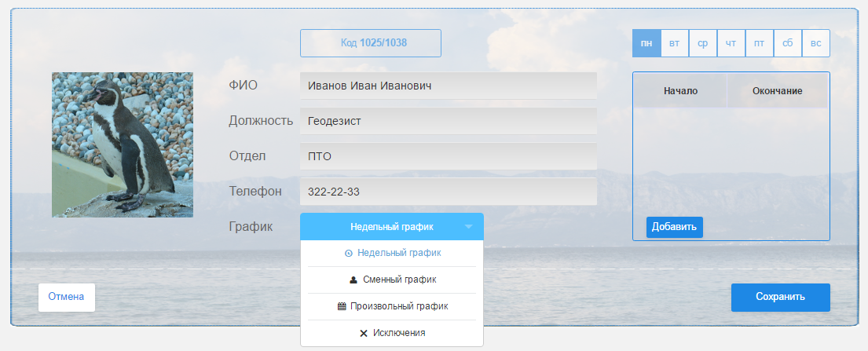Choose Сменный график option
Viewport: 868px width, 351px height.
coord(392,280)
